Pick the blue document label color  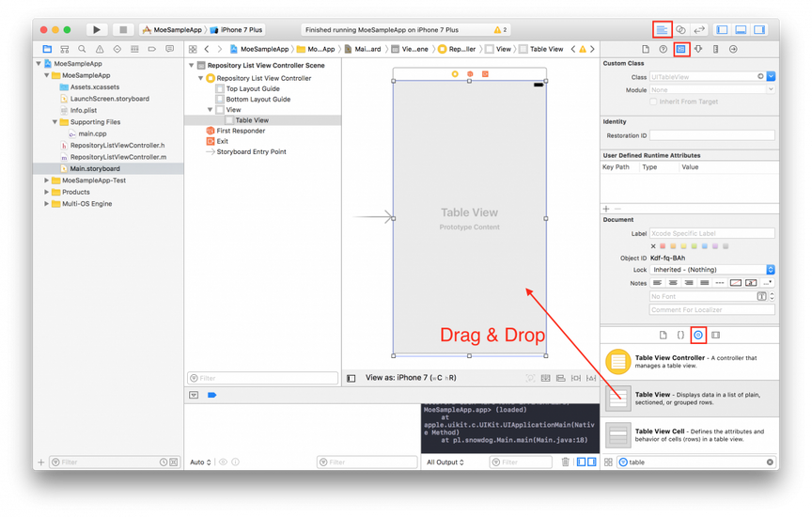click(704, 246)
